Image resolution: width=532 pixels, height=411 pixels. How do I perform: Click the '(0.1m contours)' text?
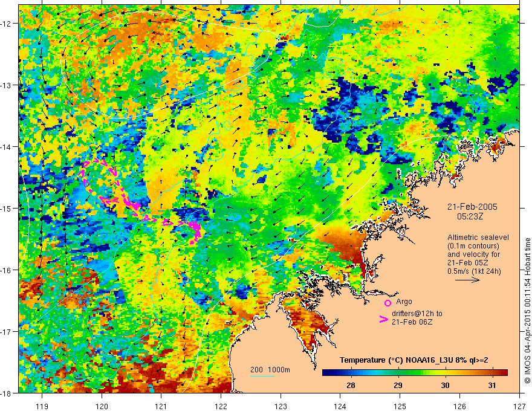(473, 246)
